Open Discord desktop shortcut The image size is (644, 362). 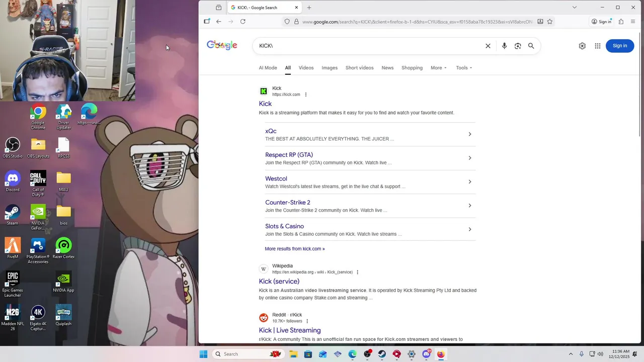coord(13,182)
